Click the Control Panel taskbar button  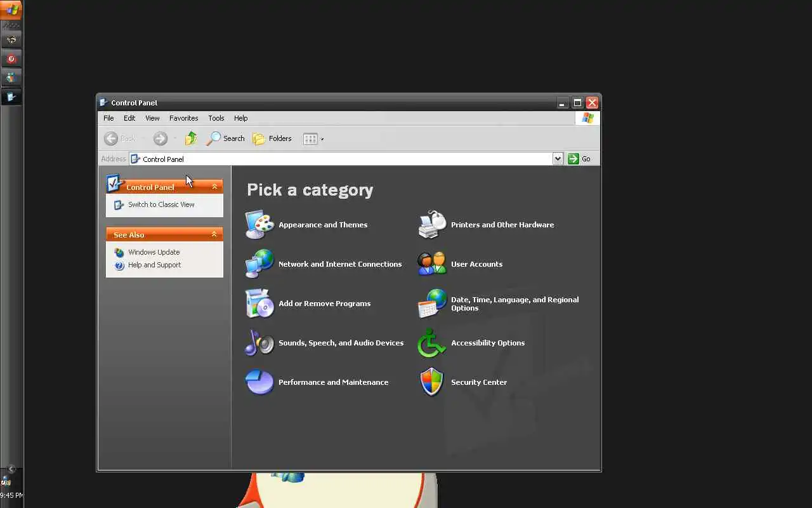11,97
